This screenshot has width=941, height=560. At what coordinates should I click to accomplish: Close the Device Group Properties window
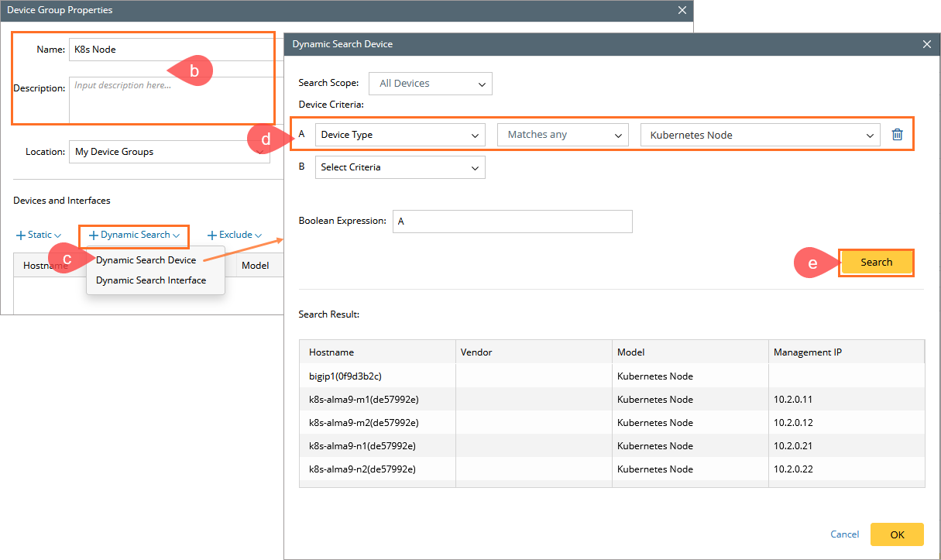(x=682, y=10)
